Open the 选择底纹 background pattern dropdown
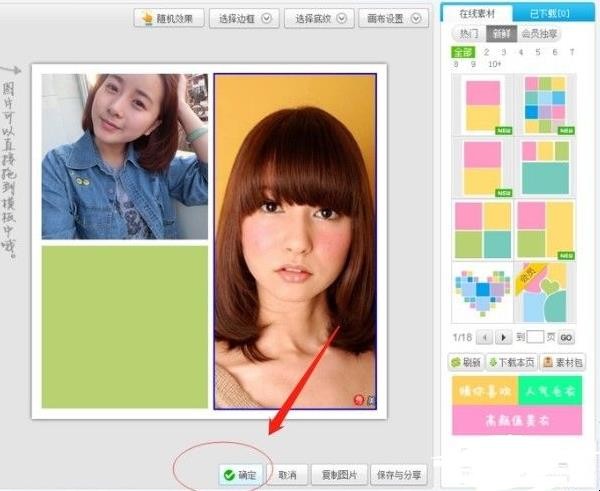 [319, 18]
